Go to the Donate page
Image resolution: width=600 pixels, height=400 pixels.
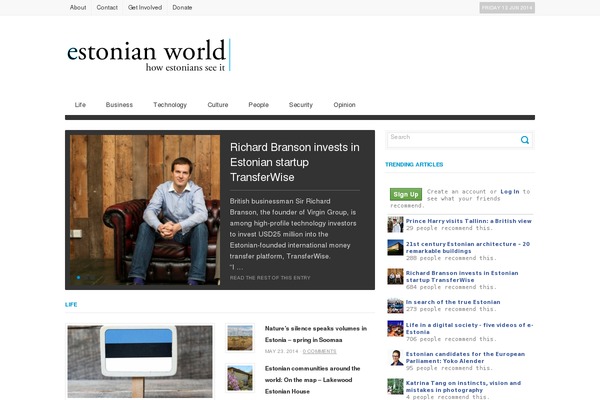coord(182,7)
